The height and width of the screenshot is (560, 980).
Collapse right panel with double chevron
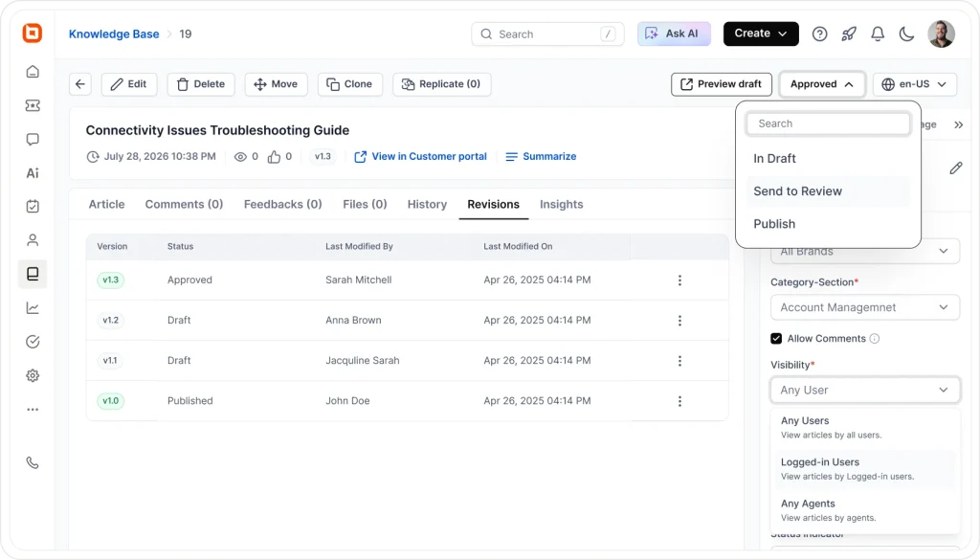tap(958, 125)
